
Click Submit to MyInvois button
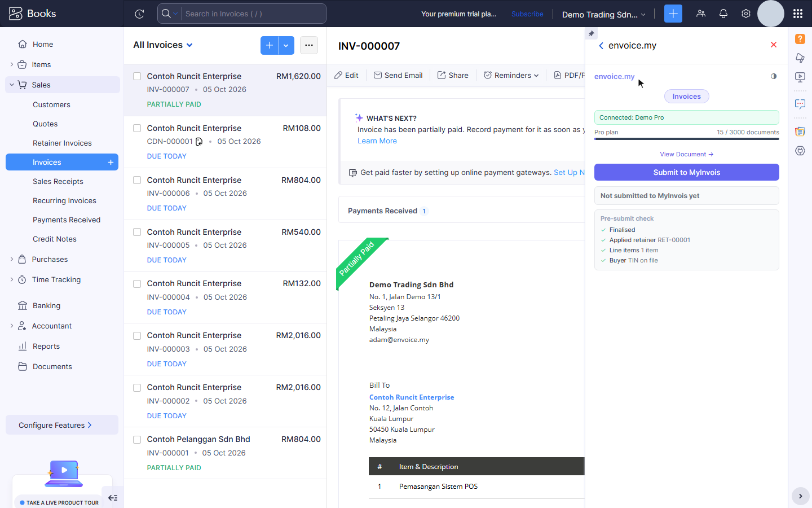[x=687, y=172]
